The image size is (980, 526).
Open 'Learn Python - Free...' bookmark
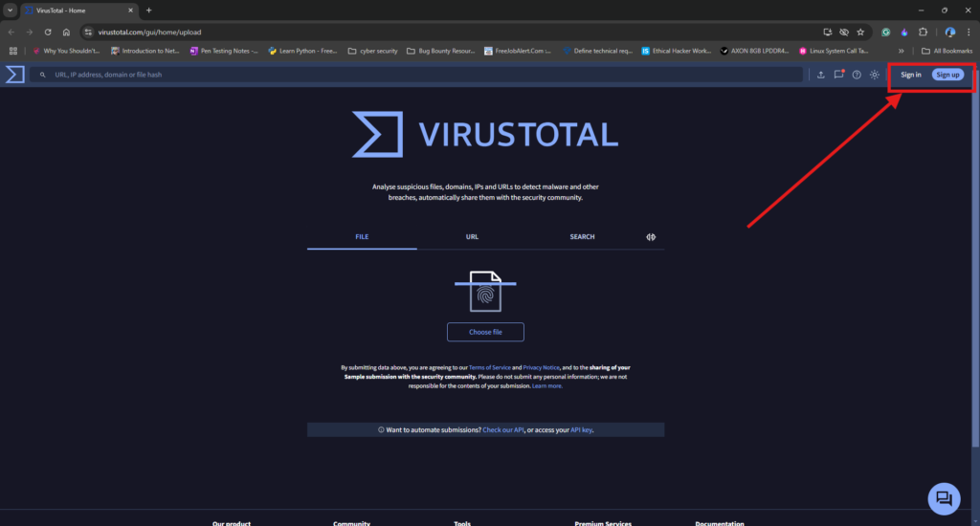click(302, 51)
